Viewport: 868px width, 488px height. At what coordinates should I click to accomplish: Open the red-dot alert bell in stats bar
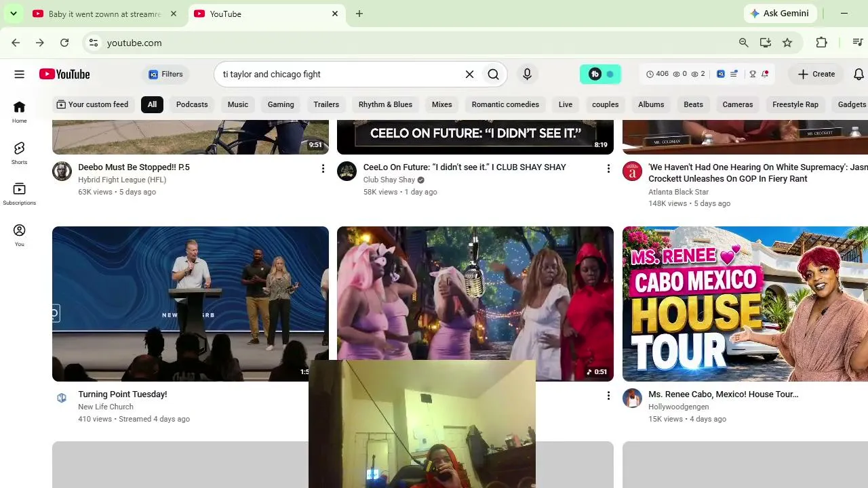pyautogui.click(x=765, y=75)
